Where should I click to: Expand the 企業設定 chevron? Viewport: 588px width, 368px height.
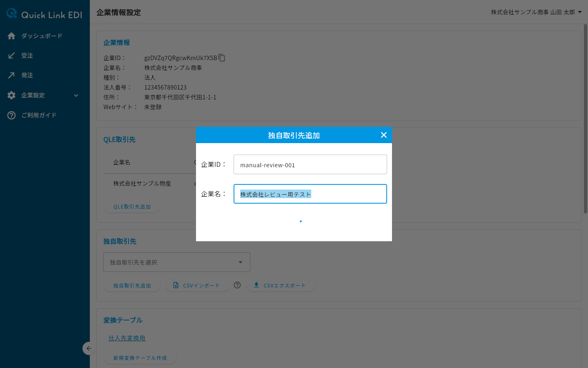(76, 95)
